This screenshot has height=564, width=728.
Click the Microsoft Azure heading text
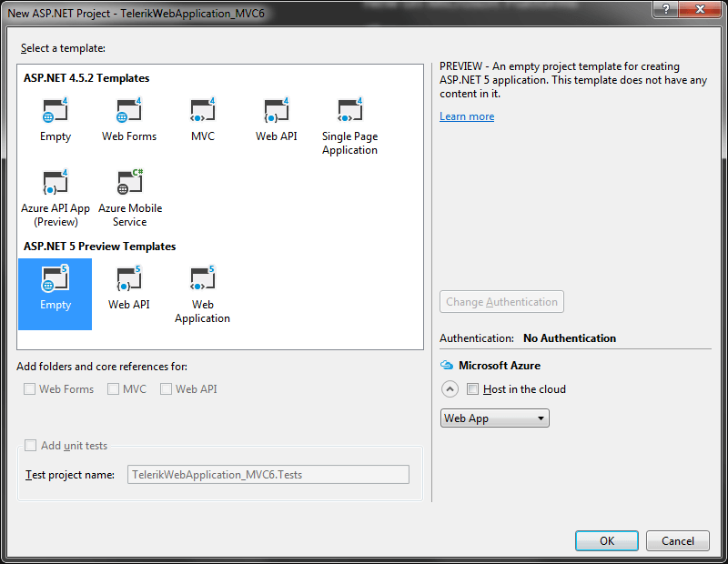pos(500,366)
